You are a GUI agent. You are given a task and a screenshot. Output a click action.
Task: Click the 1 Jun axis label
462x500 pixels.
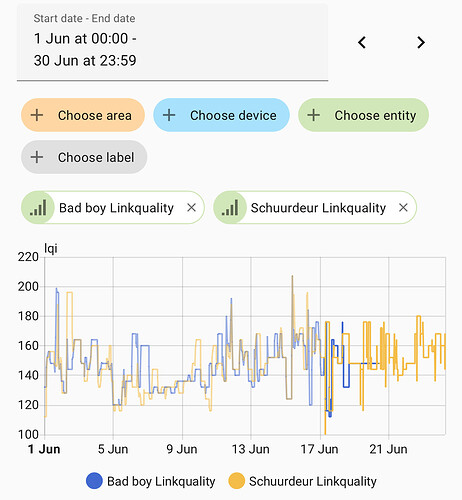[44, 449]
